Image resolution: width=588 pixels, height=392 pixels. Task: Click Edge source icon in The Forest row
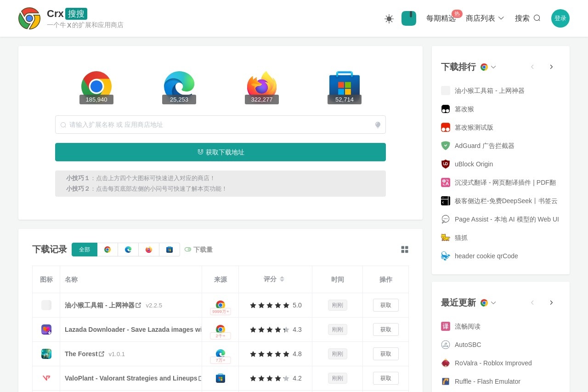point(220,353)
